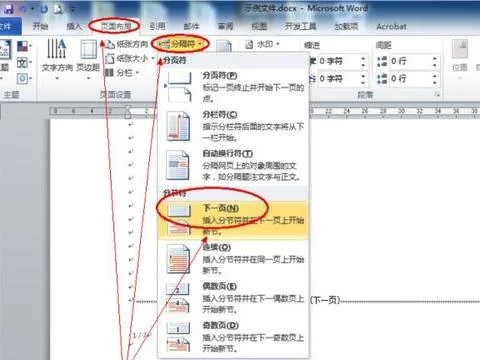This screenshot has height=360, width=480.
Task: Open the 页边距 margins dropdown
Action: point(88,60)
